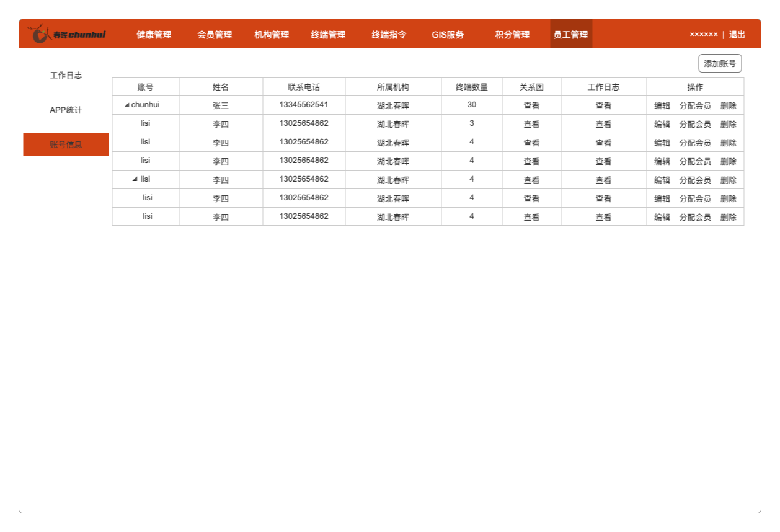Select GIS服务 in the navigation bar
Viewport: 780px width, 532px height.
click(x=448, y=35)
